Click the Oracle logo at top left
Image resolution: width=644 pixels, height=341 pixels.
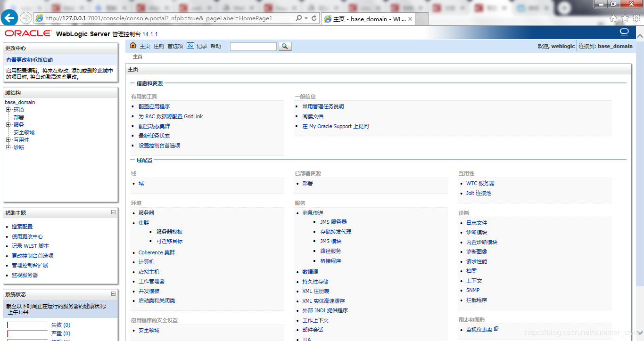point(28,33)
